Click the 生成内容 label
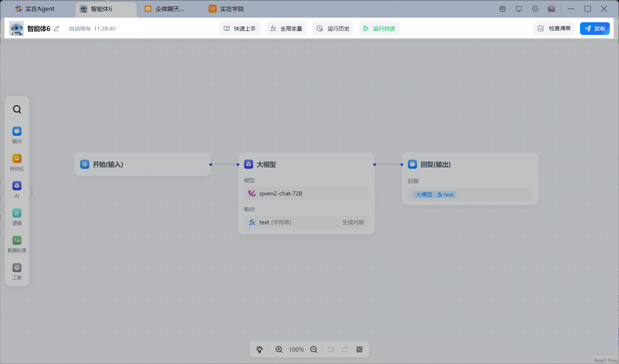The width and height of the screenshot is (619, 364). tap(353, 222)
